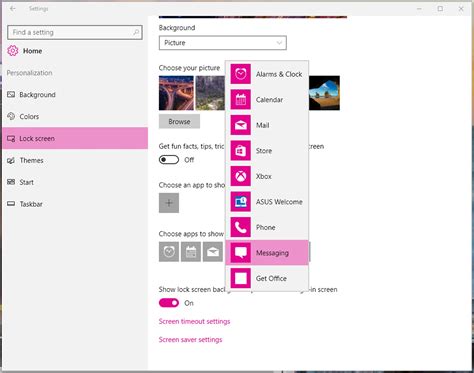
Task: Click the Home gear icon
Action: point(13,51)
